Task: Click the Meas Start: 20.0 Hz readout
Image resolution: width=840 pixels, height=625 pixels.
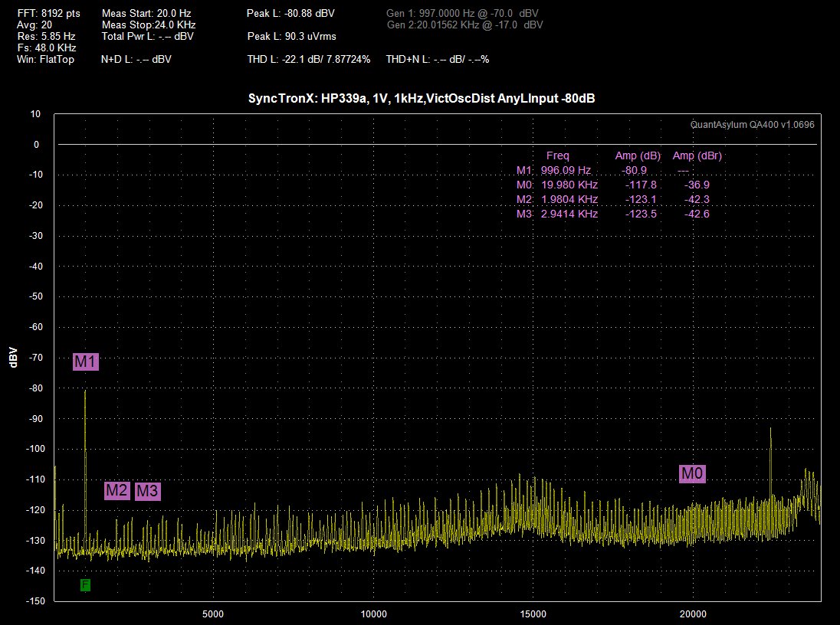Action: tap(146, 13)
